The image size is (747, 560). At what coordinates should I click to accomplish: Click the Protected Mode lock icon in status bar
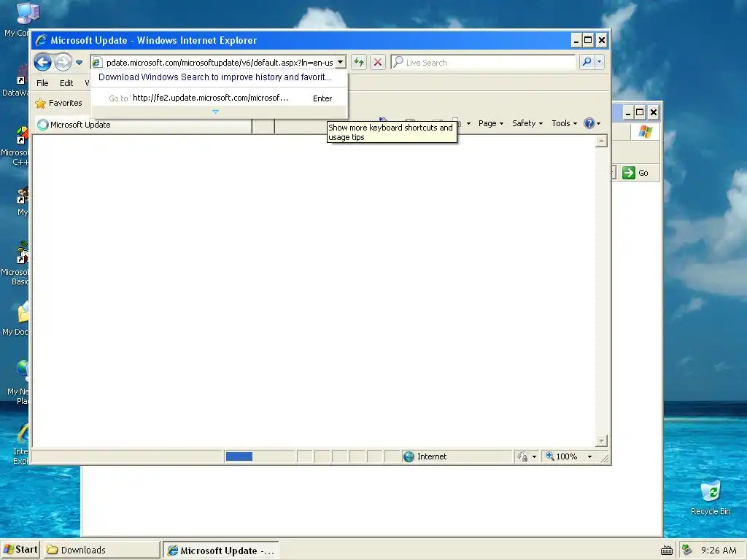click(x=522, y=456)
